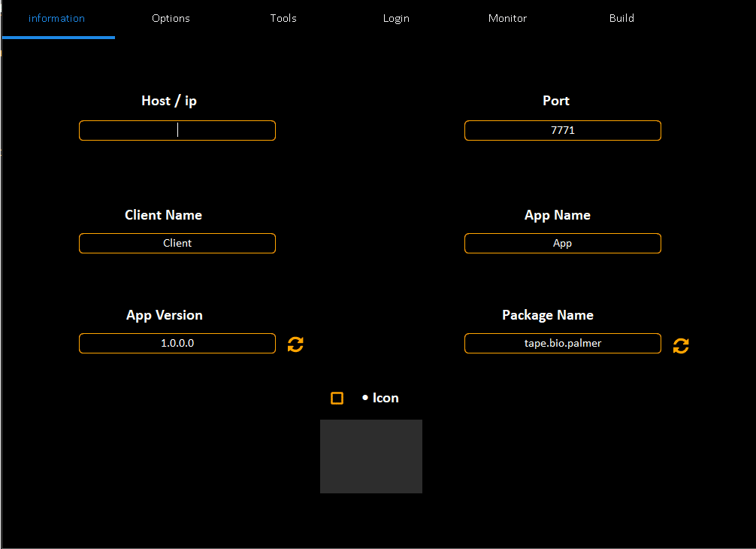Image resolution: width=756 pixels, height=549 pixels.
Task: Click the icon preview thumbnail square
Action: pyautogui.click(x=370, y=456)
